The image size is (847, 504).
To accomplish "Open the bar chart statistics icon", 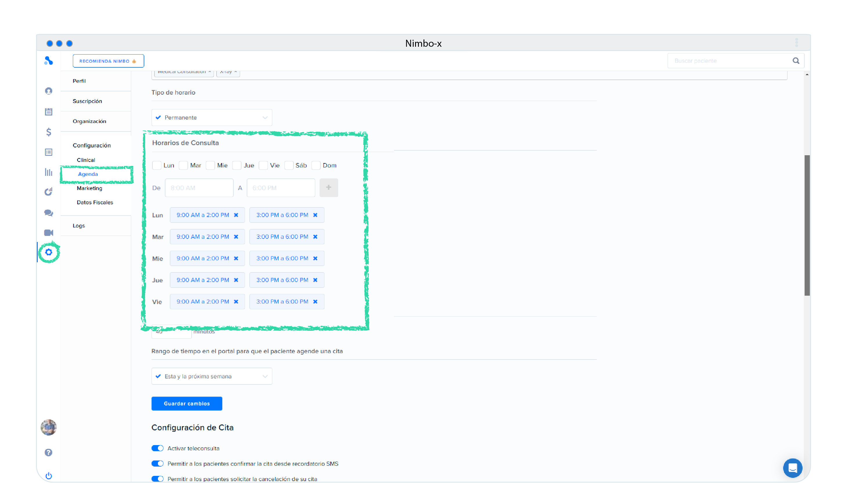I will [48, 172].
